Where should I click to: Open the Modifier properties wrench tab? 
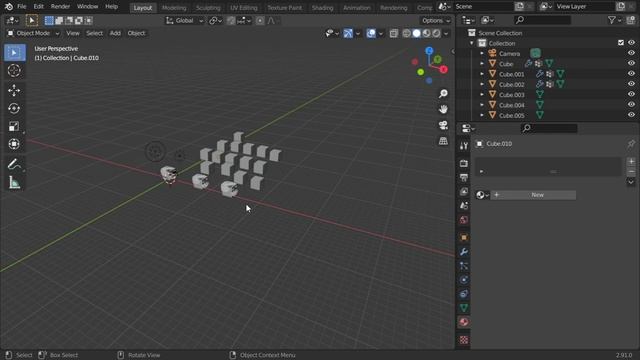point(464,251)
